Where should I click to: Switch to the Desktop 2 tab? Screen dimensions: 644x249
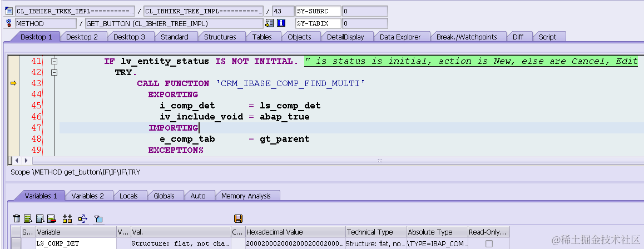(82, 37)
